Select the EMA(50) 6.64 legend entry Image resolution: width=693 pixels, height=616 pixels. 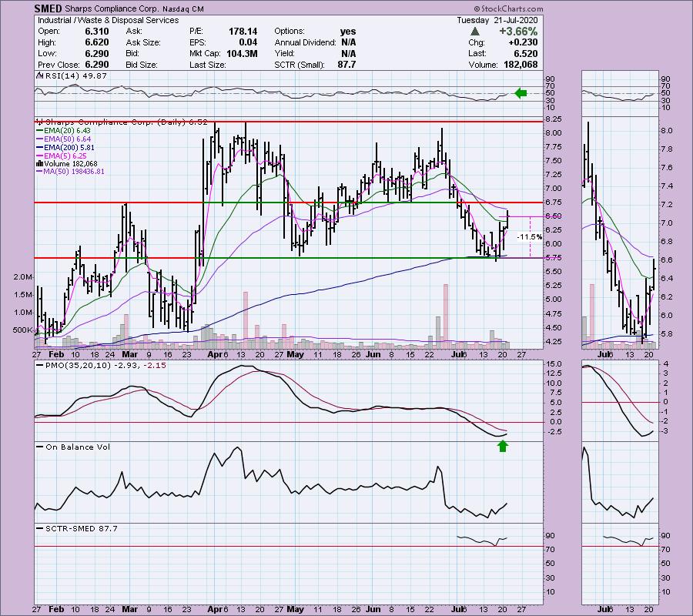tap(67, 139)
